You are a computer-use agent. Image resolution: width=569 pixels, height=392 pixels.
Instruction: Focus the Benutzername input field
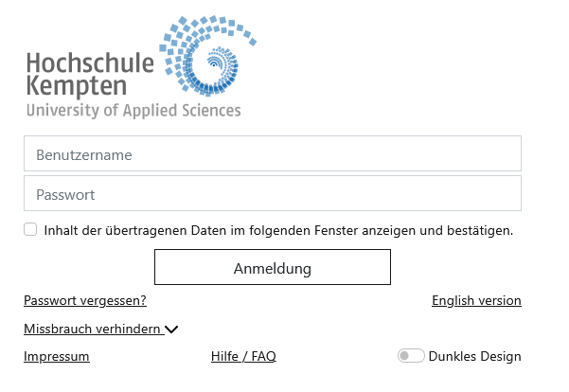[273, 154]
